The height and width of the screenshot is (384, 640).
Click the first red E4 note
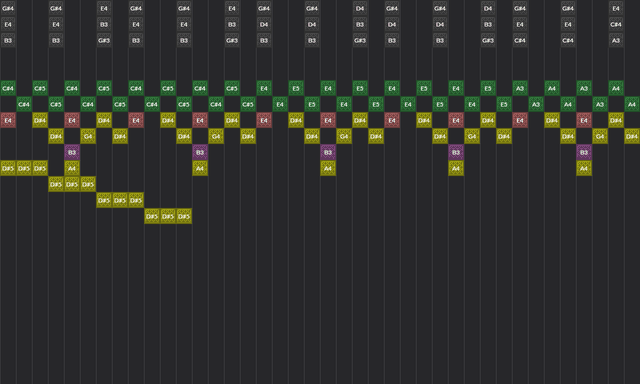[8, 120]
